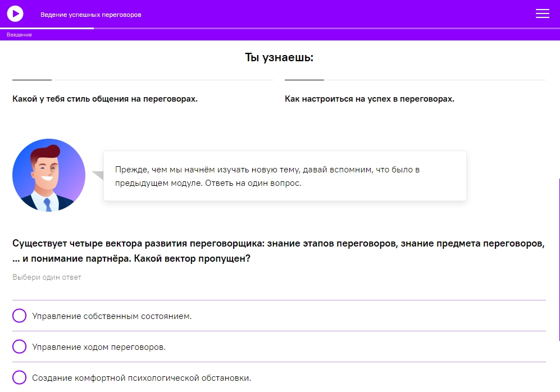Click the round play logo icon
The height and width of the screenshot is (392, 560).
15,13
